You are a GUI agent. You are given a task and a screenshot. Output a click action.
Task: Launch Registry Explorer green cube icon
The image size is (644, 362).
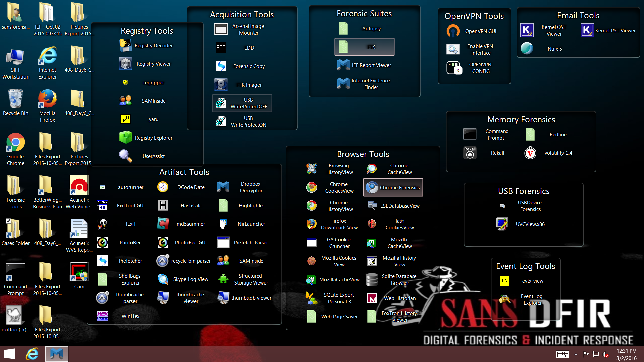click(x=126, y=138)
